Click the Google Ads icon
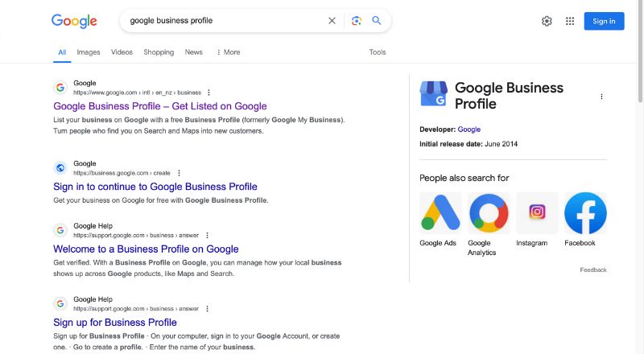The image size is (644, 354). click(440, 212)
